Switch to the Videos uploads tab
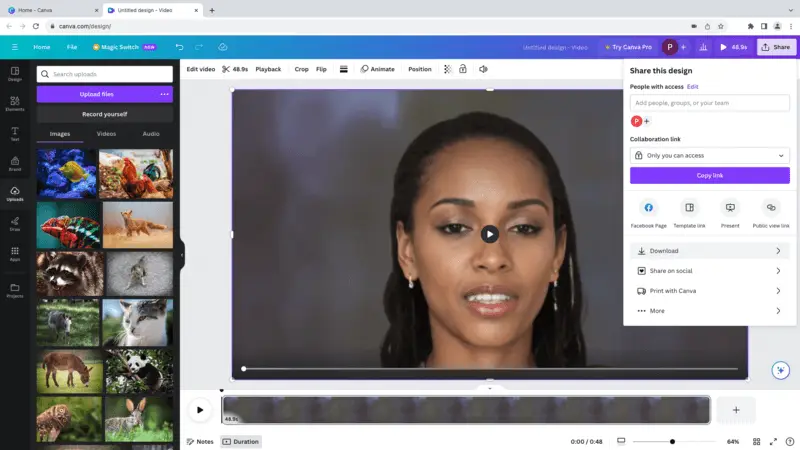 [x=106, y=133]
